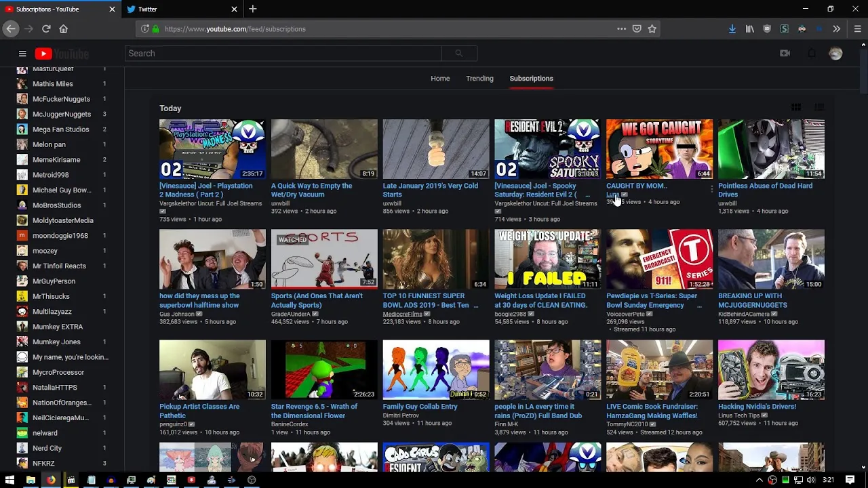Click the search magnifier button
The width and height of the screenshot is (868, 488).
pyautogui.click(x=459, y=54)
